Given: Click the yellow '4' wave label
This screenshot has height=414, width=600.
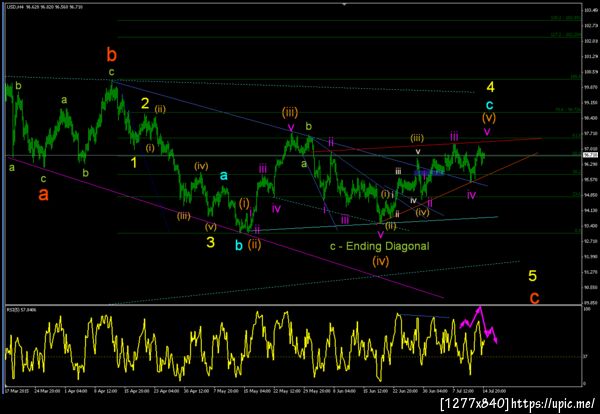Looking at the screenshot, I should [490, 87].
